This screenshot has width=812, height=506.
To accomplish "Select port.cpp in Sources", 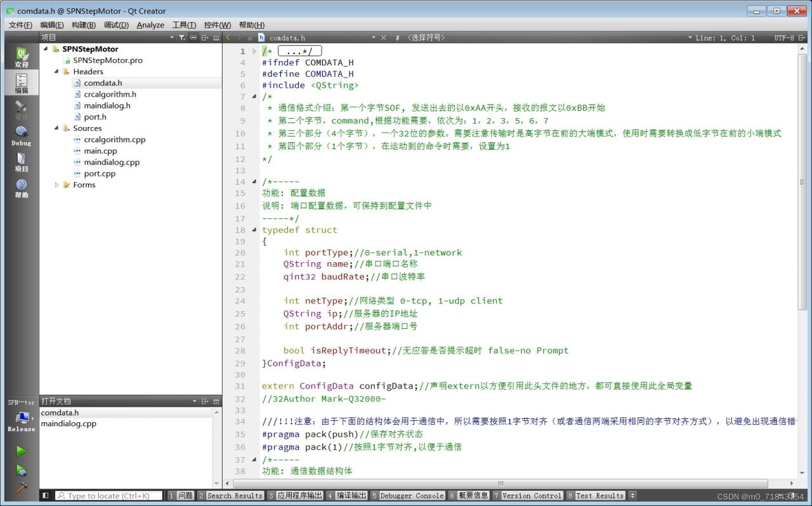I will click(x=100, y=173).
